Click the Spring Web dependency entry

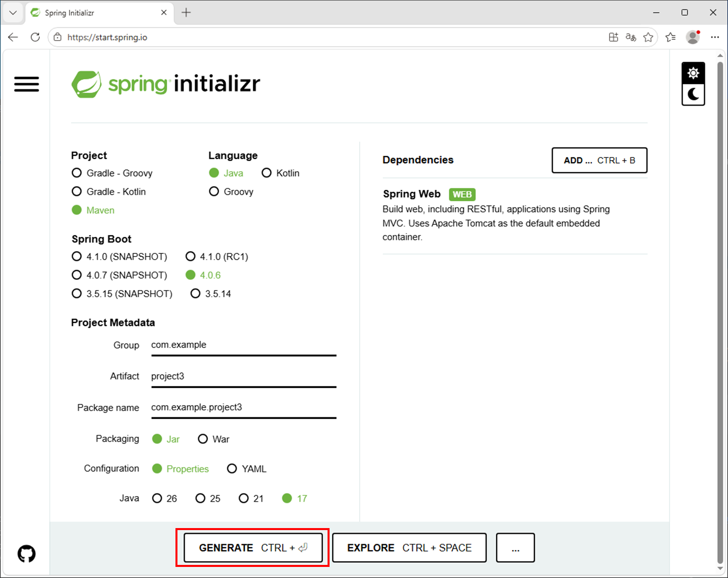[x=515, y=216]
